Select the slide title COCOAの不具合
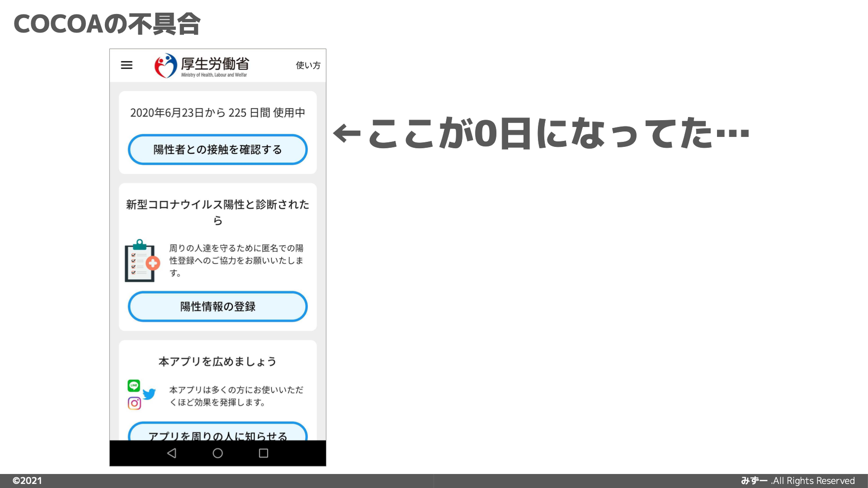This screenshot has width=868, height=488. pos(107,24)
